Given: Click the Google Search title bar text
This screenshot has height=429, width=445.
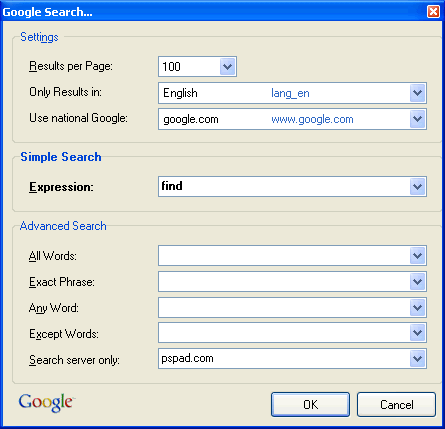Looking at the screenshot, I should click(48, 12).
